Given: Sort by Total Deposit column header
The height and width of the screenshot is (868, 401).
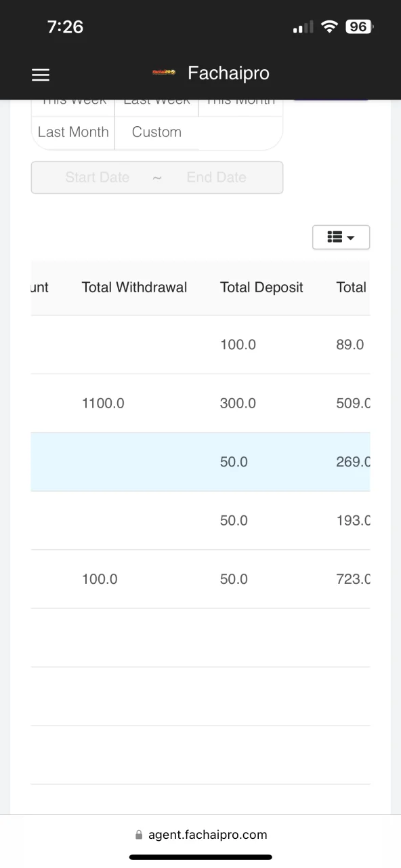Looking at the screenshot, I should tap(261, 288).
